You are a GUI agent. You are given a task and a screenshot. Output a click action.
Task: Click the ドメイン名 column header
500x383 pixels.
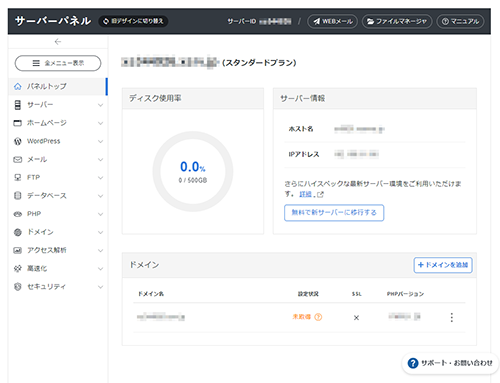[151, 294]
